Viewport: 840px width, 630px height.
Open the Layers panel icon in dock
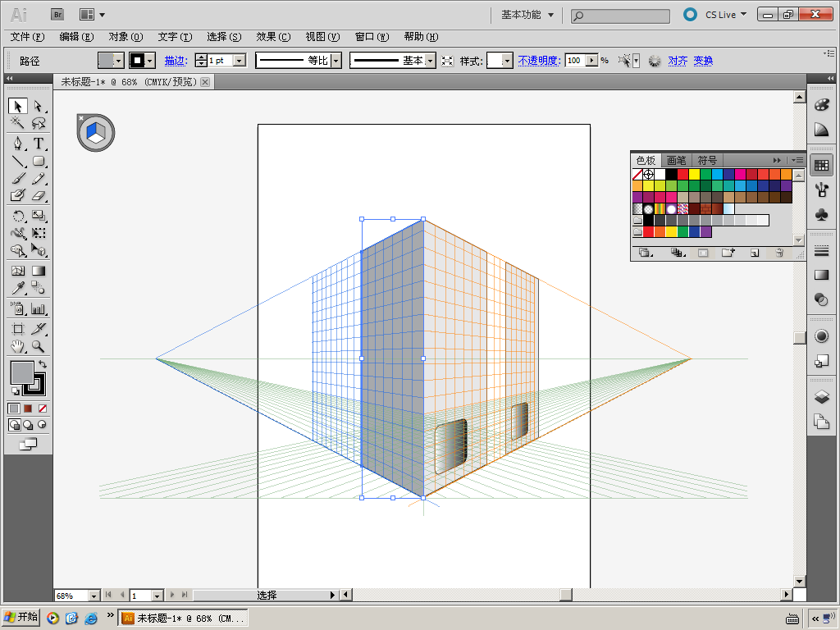tap(821, 397)
